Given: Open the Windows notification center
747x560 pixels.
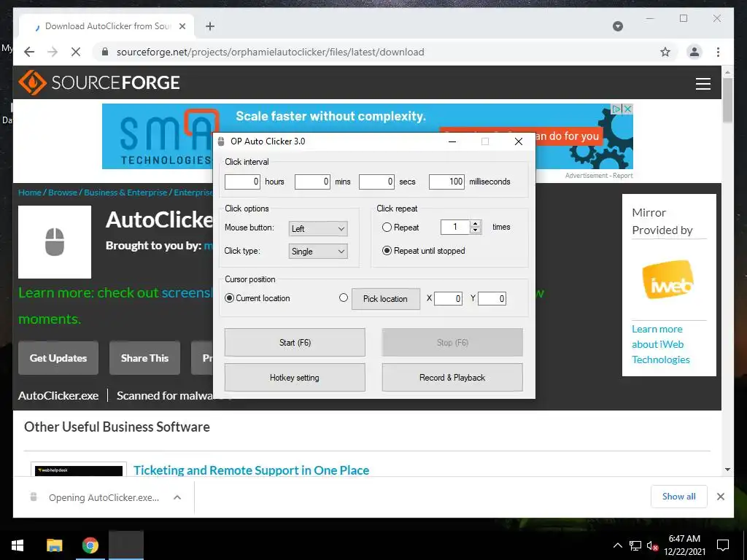Looking at the screenshot, I should 723,545.
